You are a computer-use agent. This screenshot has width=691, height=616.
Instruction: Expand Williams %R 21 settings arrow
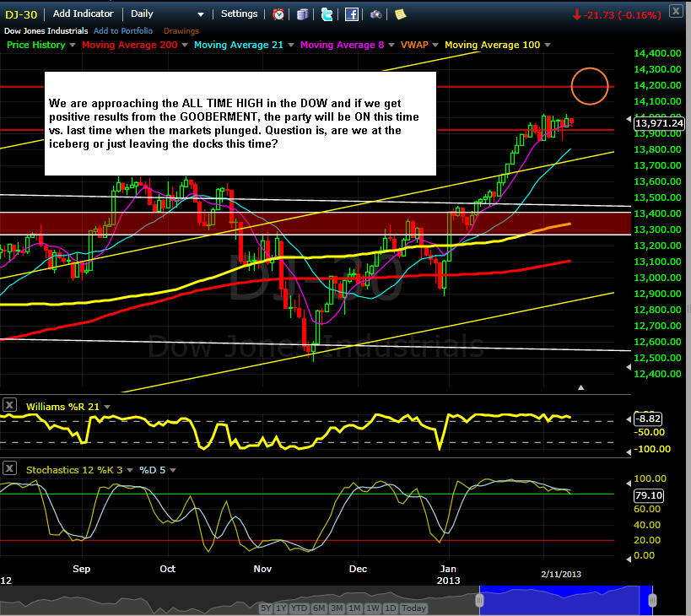tap(106, 407)
